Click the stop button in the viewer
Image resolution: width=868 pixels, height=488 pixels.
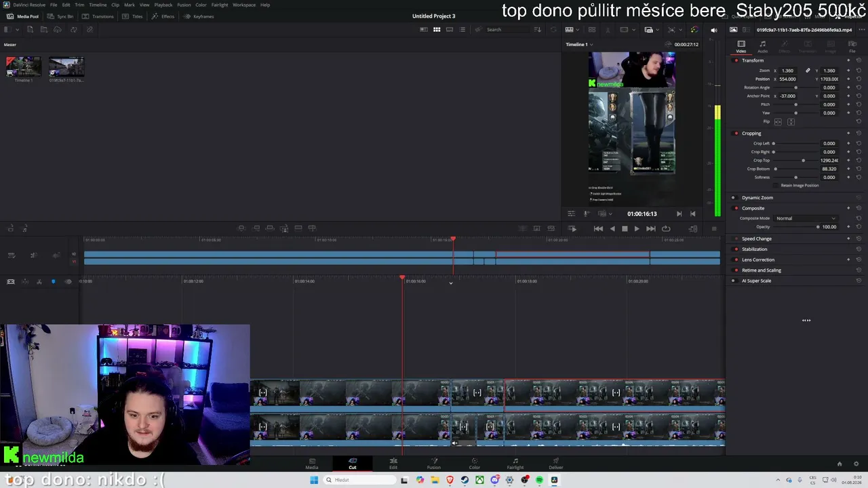(x=625, y=229)
